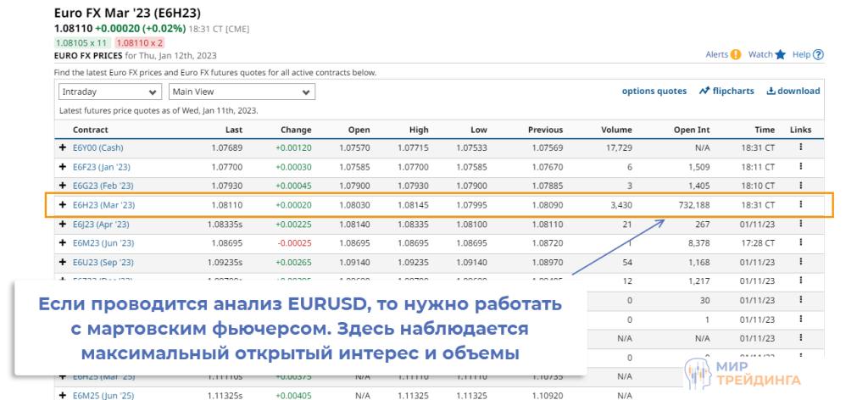Open the Help question mark icon

click(818, 55)
